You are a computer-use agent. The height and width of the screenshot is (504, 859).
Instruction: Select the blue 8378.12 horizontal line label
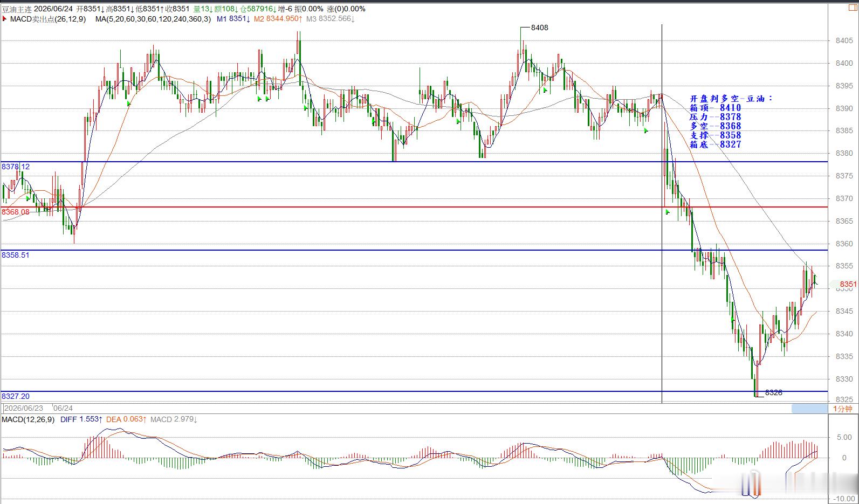(x=16, y=167)
